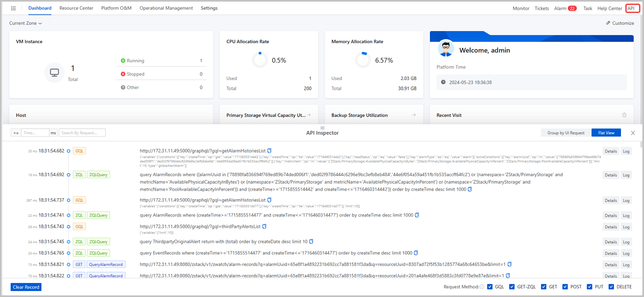Image resolution: width=644 pixels, height=297 pixels.
Task: Focus the Search By Request field
Action: click(82, 133)
